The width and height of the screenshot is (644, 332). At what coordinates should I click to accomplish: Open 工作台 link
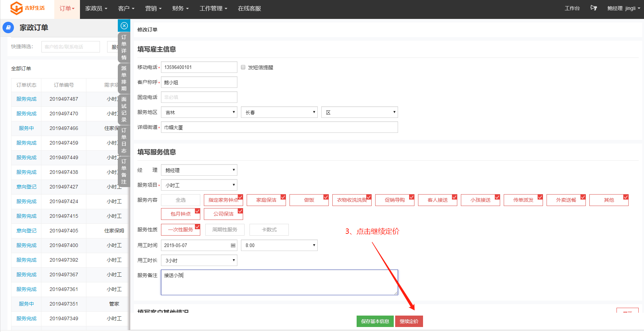coord(572,8)
